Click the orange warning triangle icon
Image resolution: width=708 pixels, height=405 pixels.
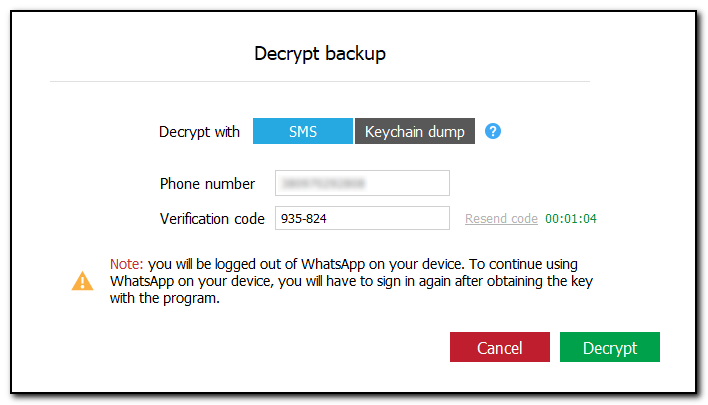pyautogui.click(x=82, y=282)
